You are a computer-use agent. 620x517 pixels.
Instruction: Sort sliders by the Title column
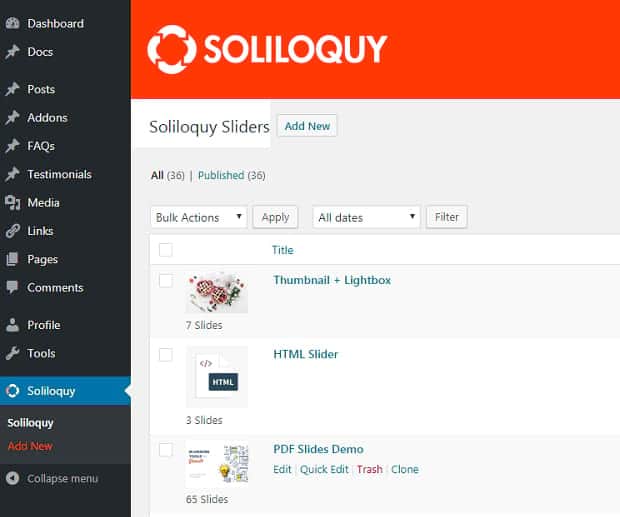tap(283, 250)
